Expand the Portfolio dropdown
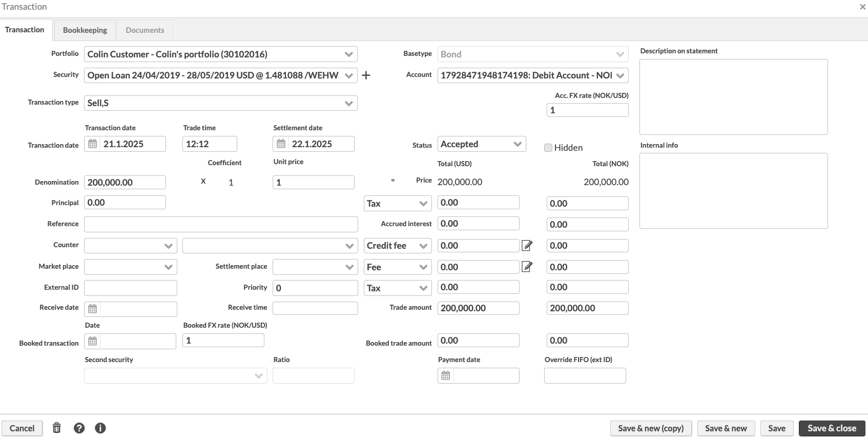 tap(221, 54)
